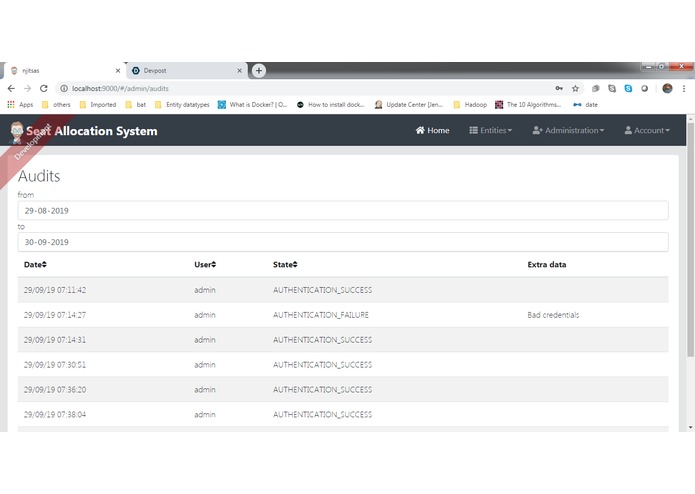Select the date cell 29/09/19 07:36:20

(x=55, y=389)
